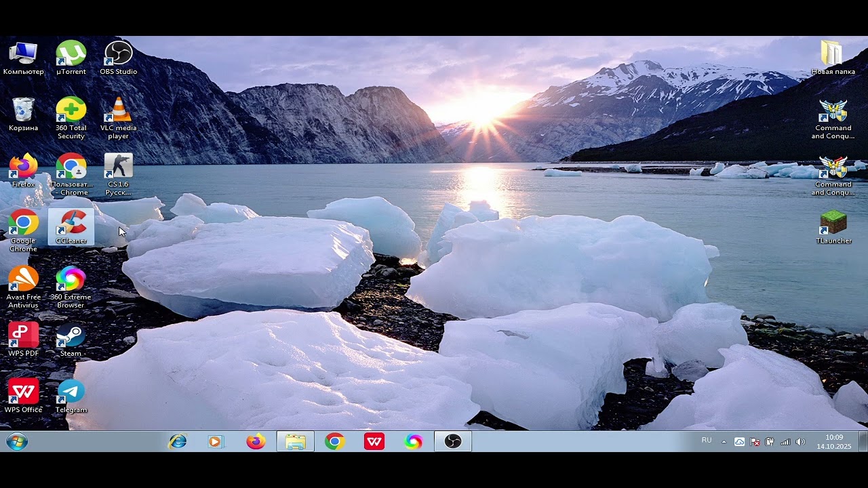The width and height of the screenshot is (868, 488).
Task: Show hidden tray icons arrow
Action: click(724, 442)
